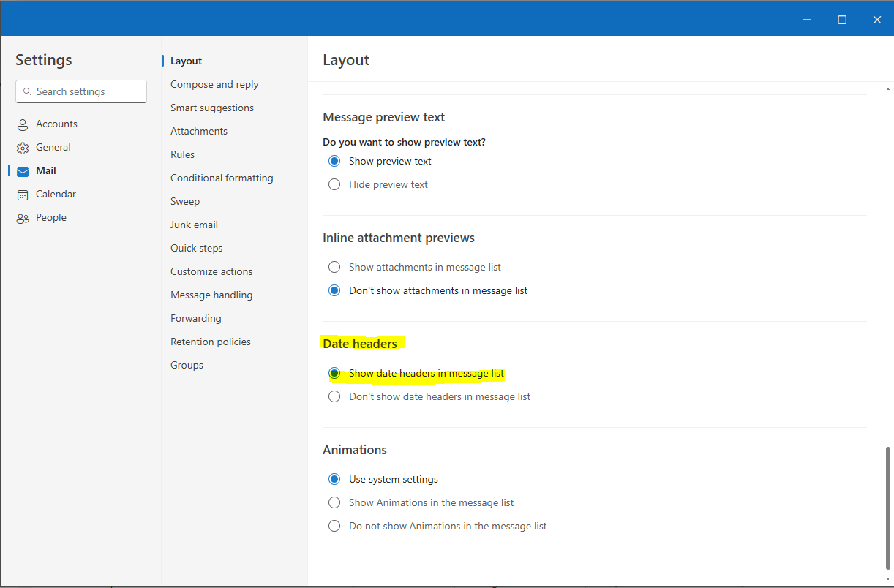
Task: Click the Date headers heading
Action: point(360,344)
